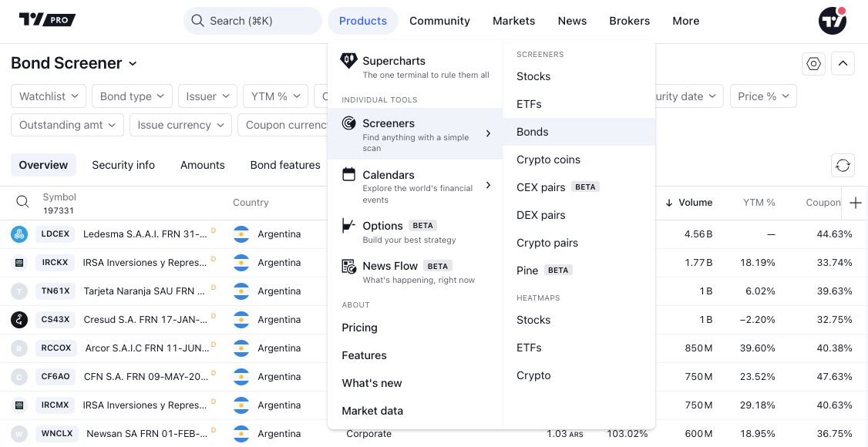The width and height of the screenshot is (868, 447).
Task: Open screener settings hexagon icon
Action: 813,64
